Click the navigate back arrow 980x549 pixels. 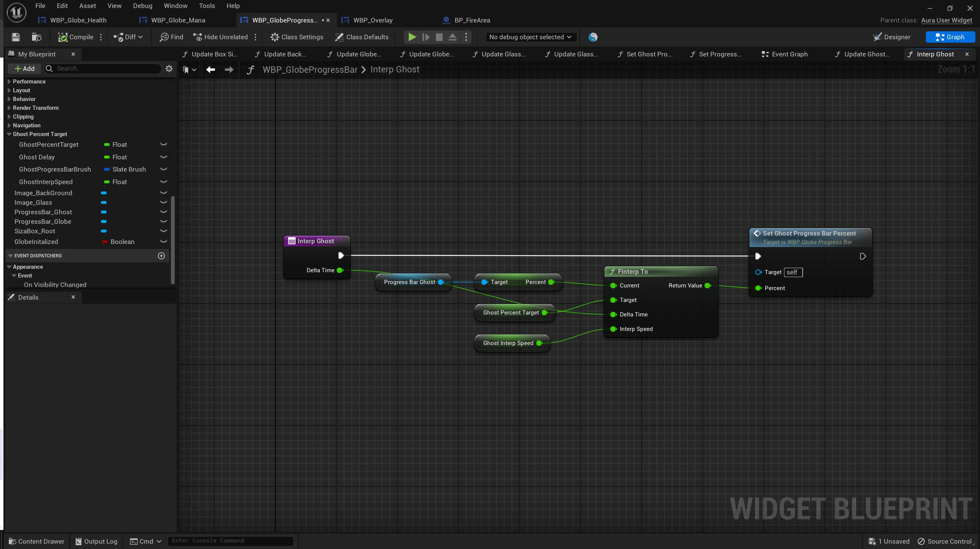(x=210, y=69)
